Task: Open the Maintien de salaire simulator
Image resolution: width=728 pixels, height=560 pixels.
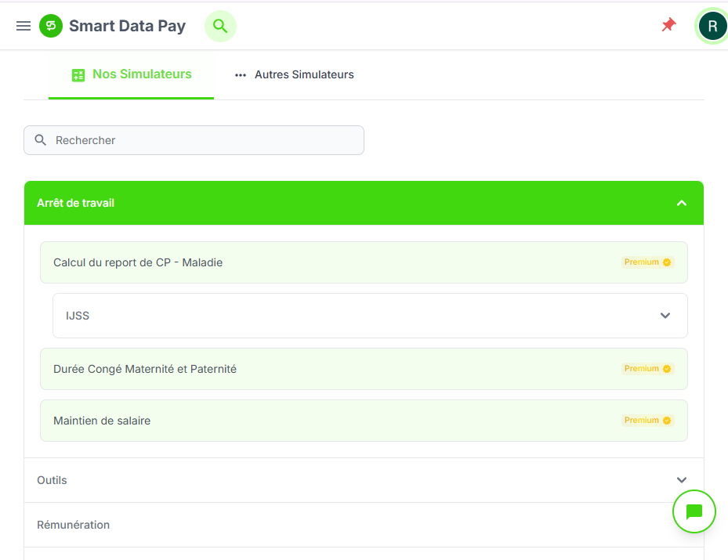Action: point(102,421)
